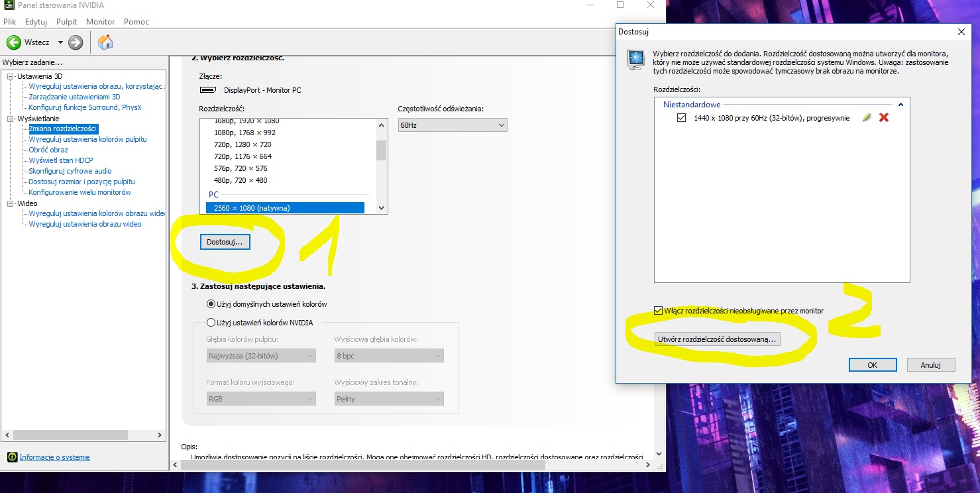Viewport: 980px width, 493px height.
Task: Select 'Obróć obraz' tree item
Action: coord(48,150)
